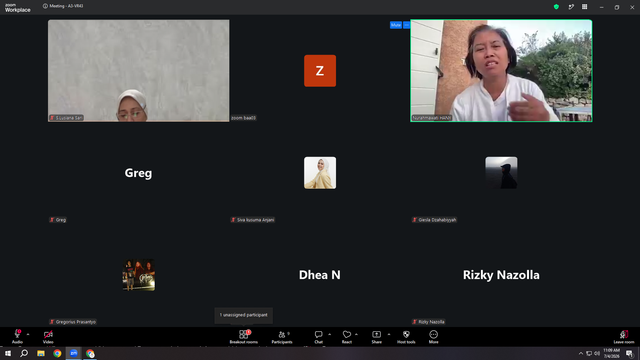Click the green encryption shield icon
Viewport: 640px width, 360px height.
tap(556, 7)
